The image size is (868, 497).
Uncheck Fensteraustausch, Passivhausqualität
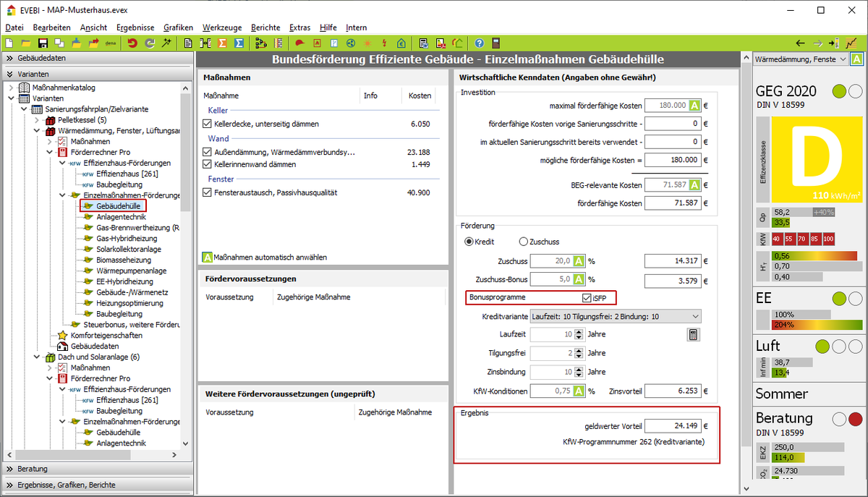208,192
